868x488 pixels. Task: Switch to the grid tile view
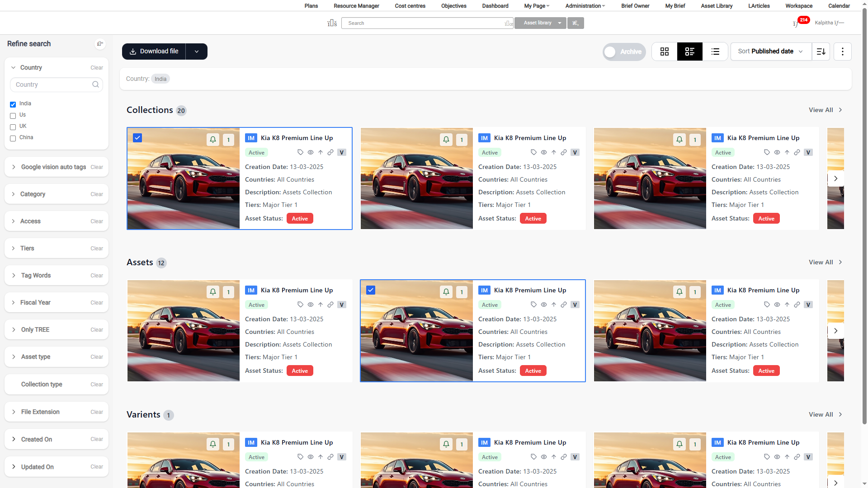(x=665, y=52)
